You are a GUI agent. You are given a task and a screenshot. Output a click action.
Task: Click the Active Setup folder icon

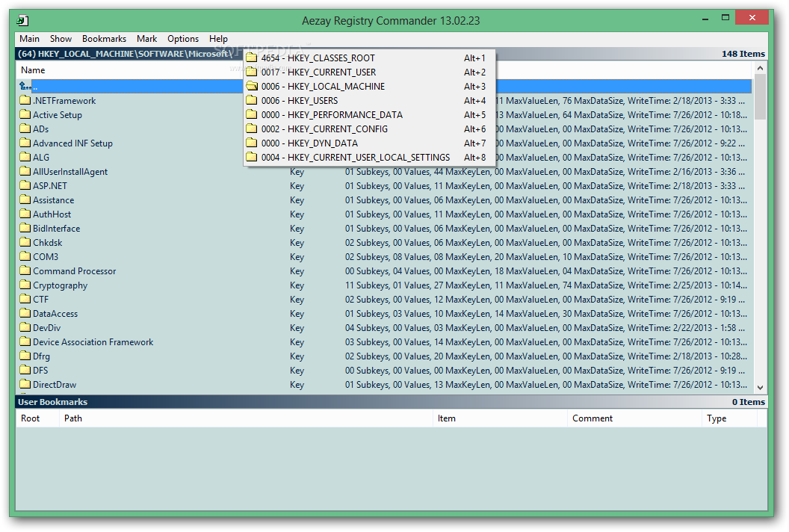[x=25, y=114]
